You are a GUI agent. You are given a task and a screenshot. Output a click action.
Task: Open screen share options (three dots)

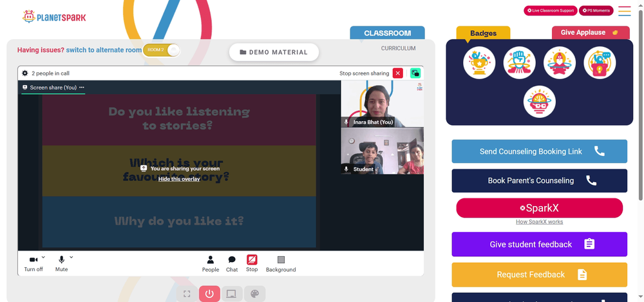pos(82,88)
